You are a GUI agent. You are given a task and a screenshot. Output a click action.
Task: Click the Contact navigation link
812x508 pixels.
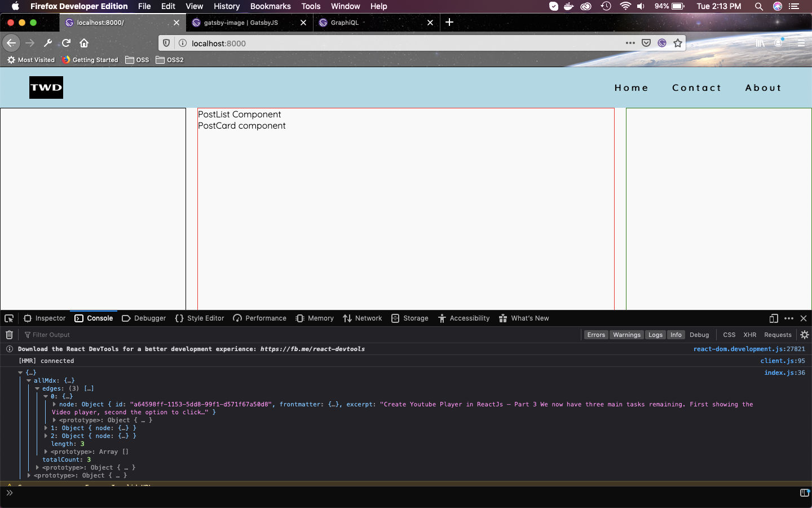(697, 87)
